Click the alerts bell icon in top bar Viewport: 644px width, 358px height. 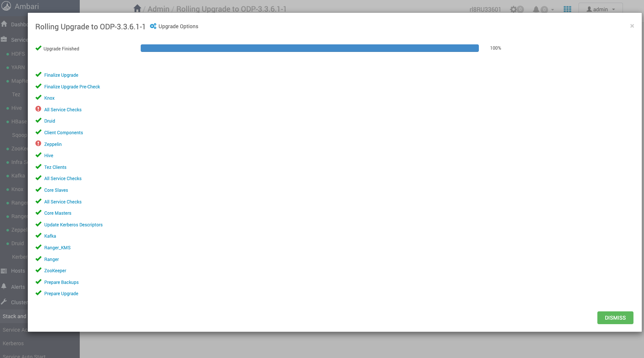coord(536,9)
